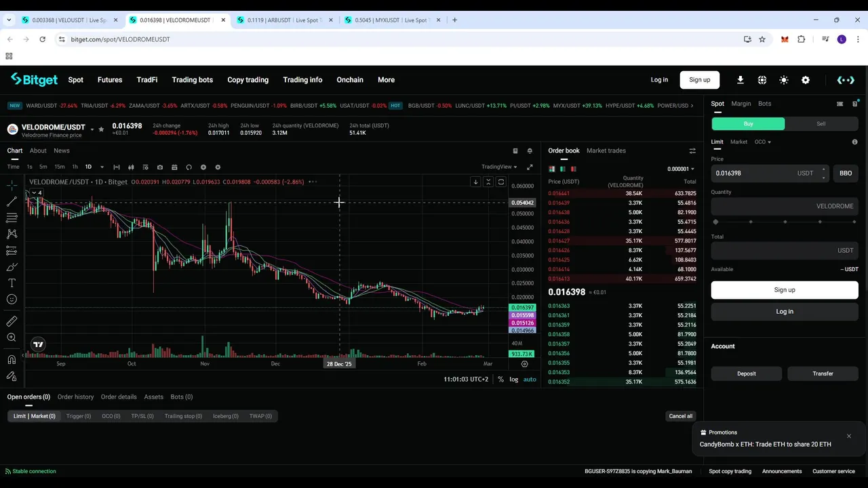This screenshot has width=868, height=488.
Task: Click the Deposit button
Action: [x=747, y=373]
